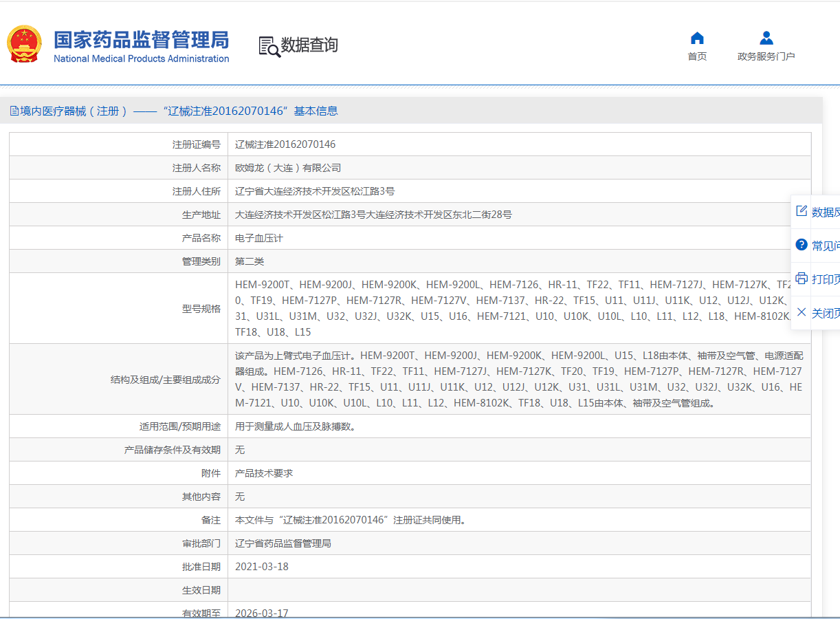The image size is (840, 619).
Task: Click the close X icon in side panel
Action: point(802,312)
